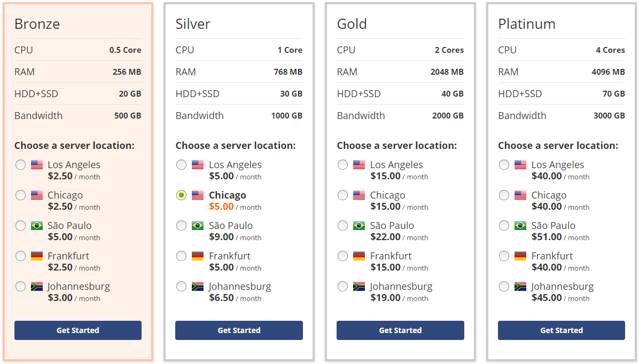Click the US flag beside Silver Chicago
Screen dimensions: 639x364
(x=198, y=195)
